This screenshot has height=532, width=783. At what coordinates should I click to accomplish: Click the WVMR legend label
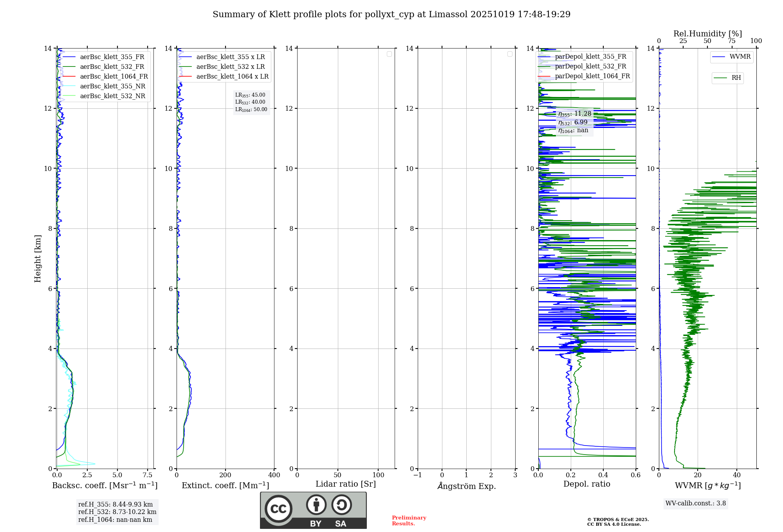740,57
